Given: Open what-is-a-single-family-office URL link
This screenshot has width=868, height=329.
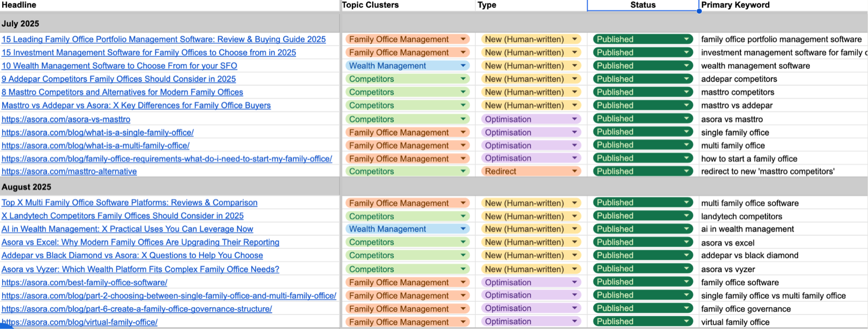Looking at the screenshot, I should point(98,132).
